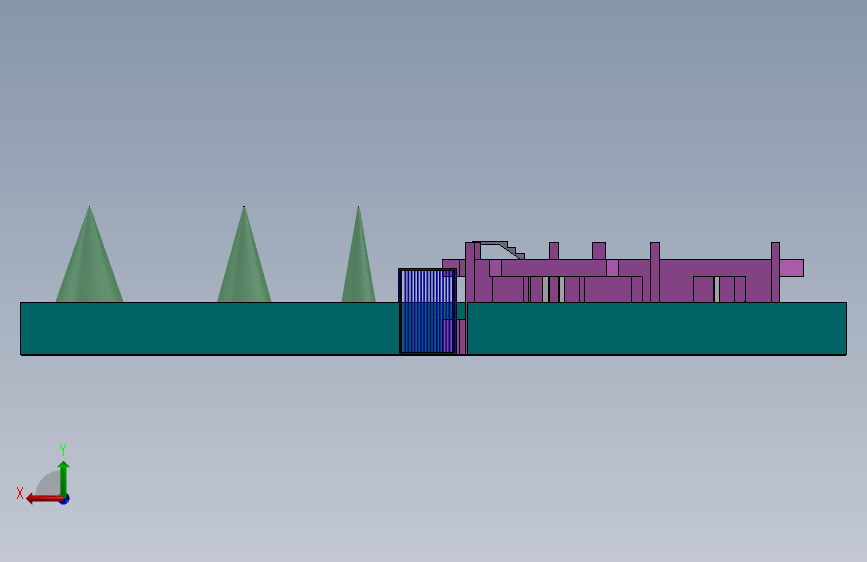Select the light purple block at building's right end
Image resolution: width=867 pixels, height=562 pixels.
791,268
